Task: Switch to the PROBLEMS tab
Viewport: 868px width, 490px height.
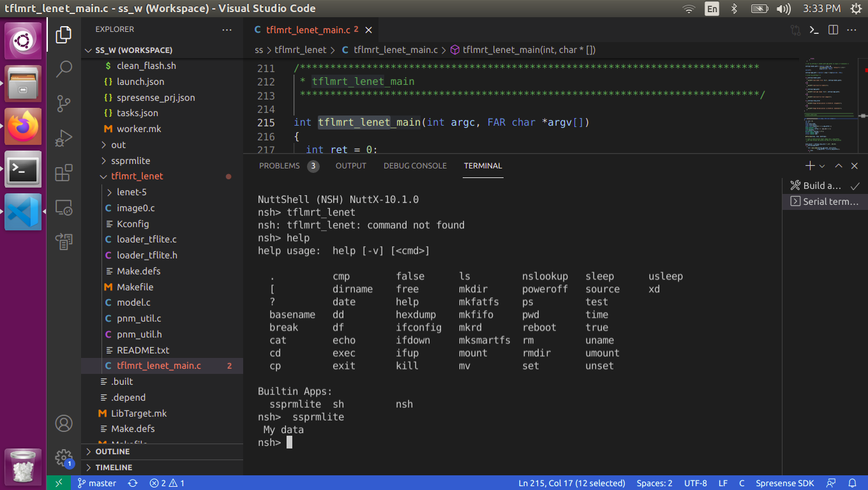Action: coord(288,166)
